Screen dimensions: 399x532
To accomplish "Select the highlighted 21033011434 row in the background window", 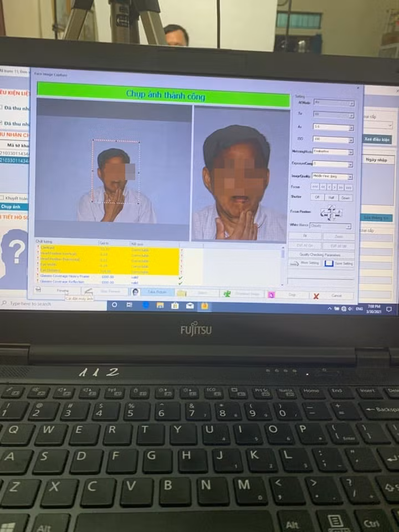I will (x=14, y=160).
